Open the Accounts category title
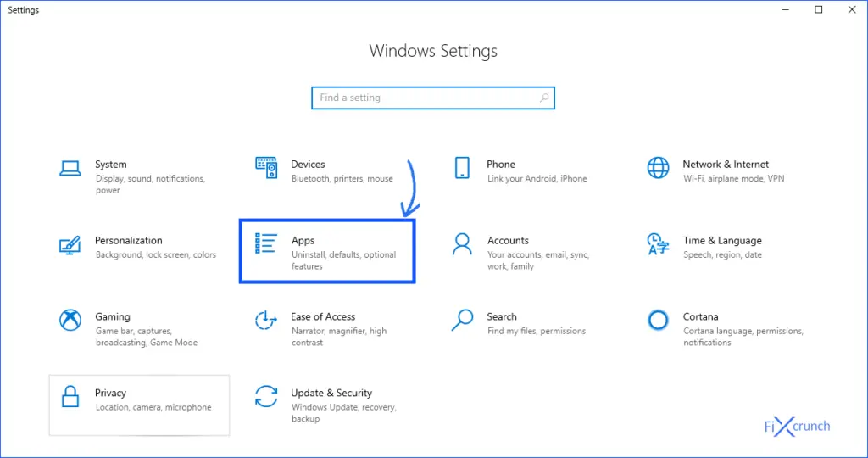 click(x=509, y=240)
